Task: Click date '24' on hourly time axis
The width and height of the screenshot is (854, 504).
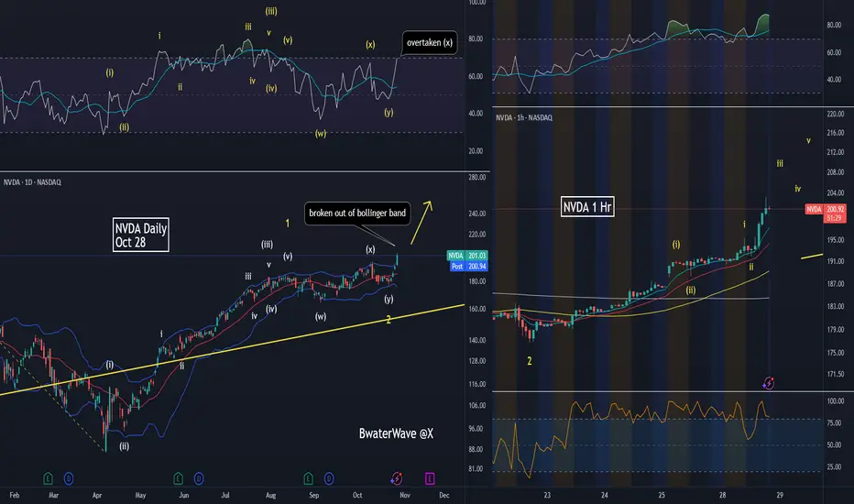Action: pyautogui.click(x=605, y=495)
